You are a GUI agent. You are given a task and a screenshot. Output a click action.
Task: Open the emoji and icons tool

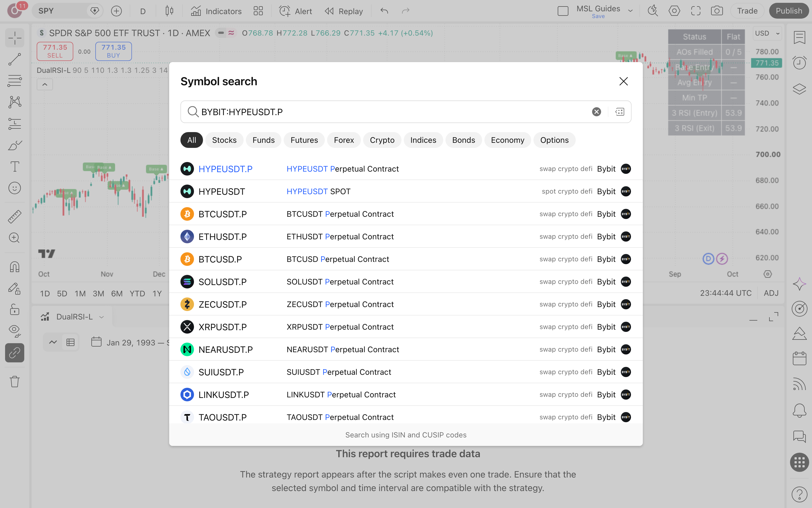15,188
